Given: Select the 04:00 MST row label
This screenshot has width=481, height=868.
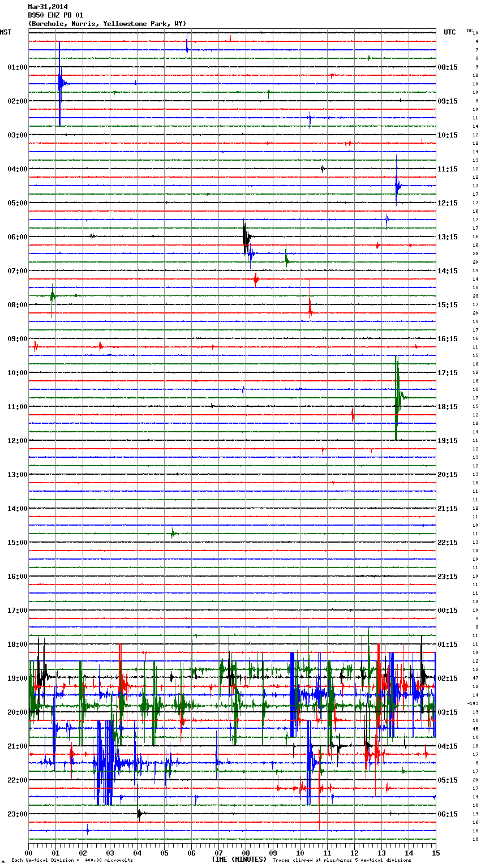Looking at the screenshot, I should (x=18, y=169).
